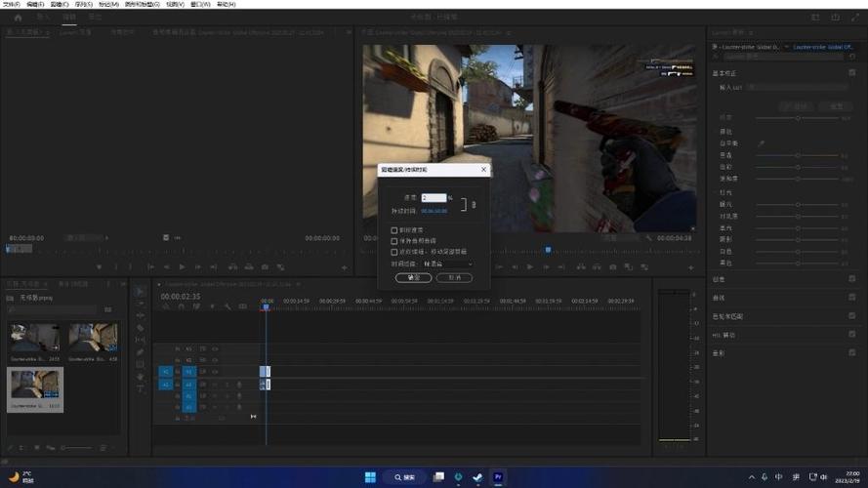Click the Home icon in the workspace bar
This screenshot has width=868, height=488.
pyautogui.click(x=18, y=18)
